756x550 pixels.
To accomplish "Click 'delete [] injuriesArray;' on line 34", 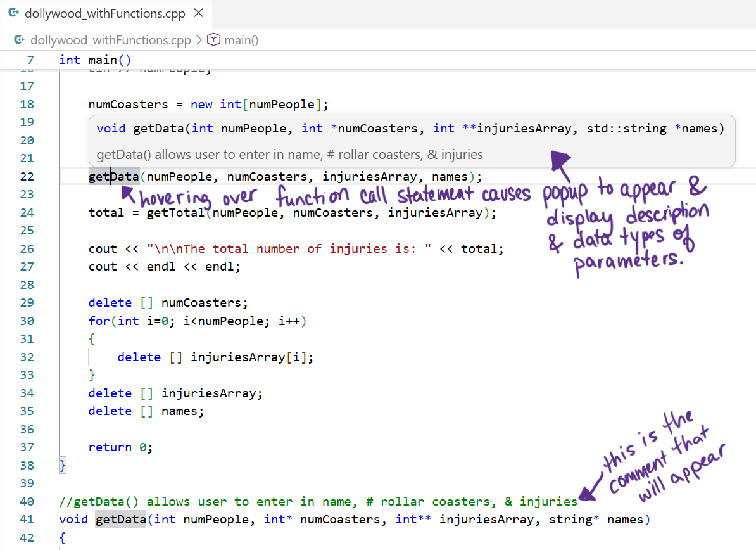I will point(175,393).
